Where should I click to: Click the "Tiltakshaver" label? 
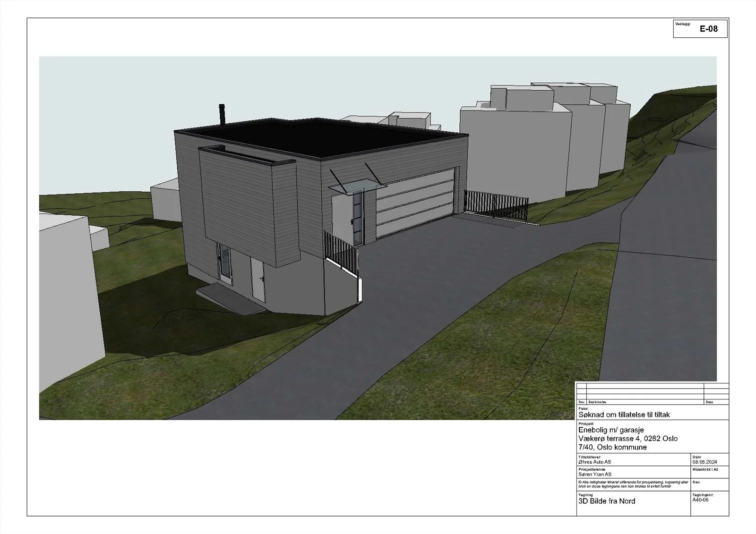point(589,457)
